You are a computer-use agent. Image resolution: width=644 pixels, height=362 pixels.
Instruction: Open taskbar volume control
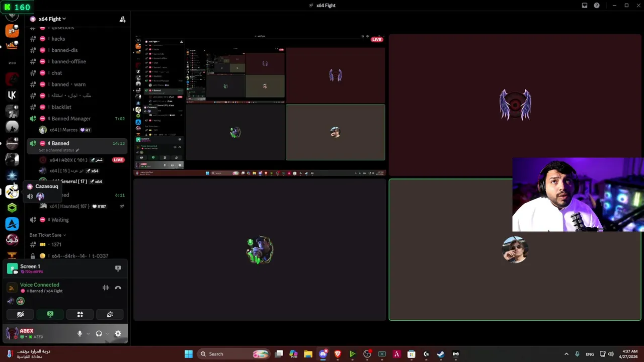(611, 354)
